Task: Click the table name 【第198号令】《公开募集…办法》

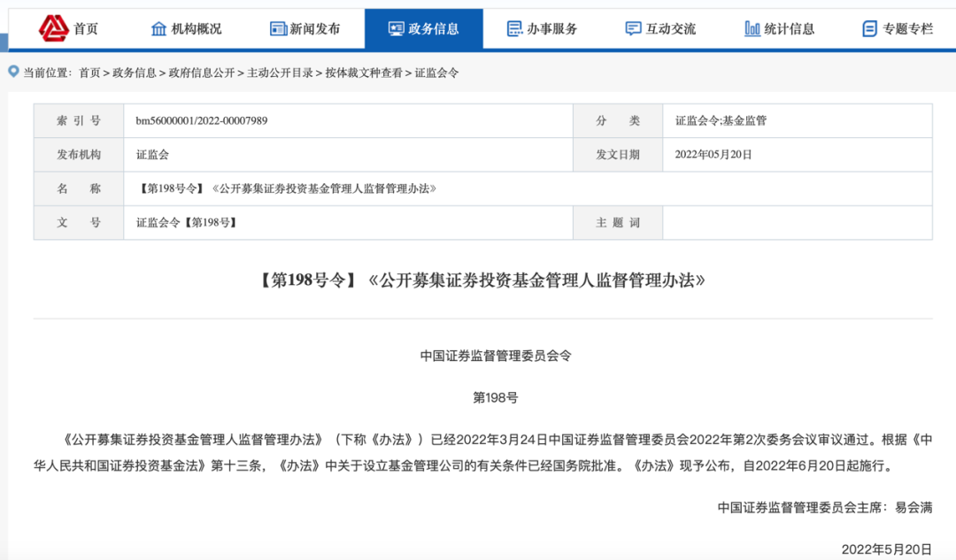Action: [x=287, y=189]
